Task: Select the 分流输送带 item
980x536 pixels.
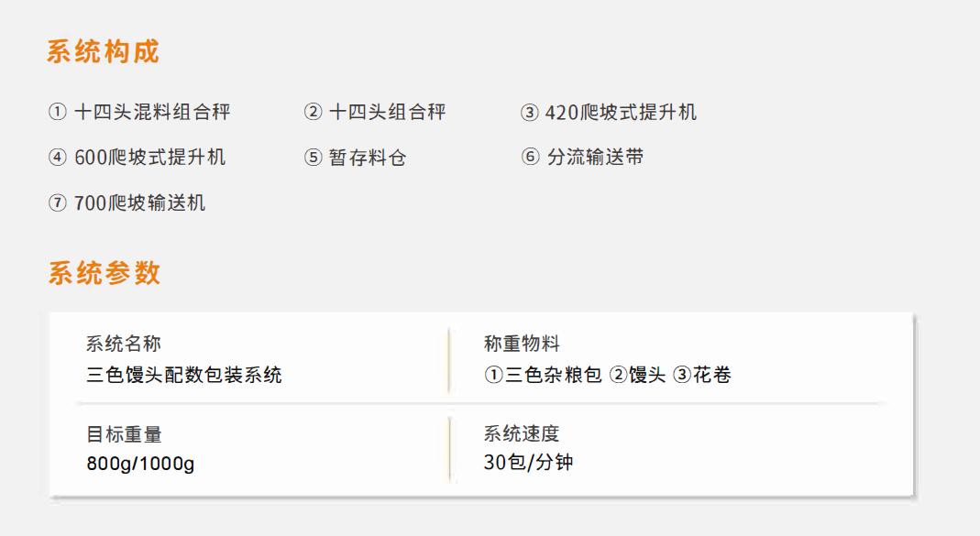Action: 596,157
